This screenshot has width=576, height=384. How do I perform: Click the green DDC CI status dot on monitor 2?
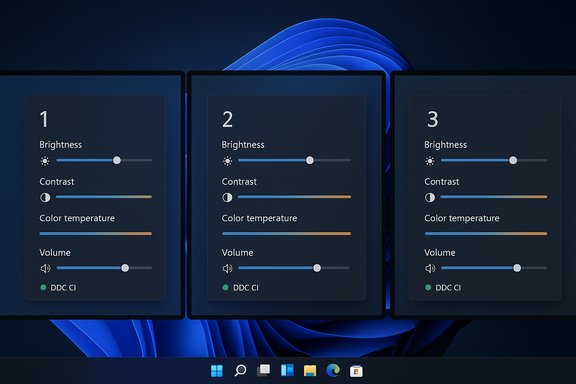pyautogui.click(x=226, y=287)
